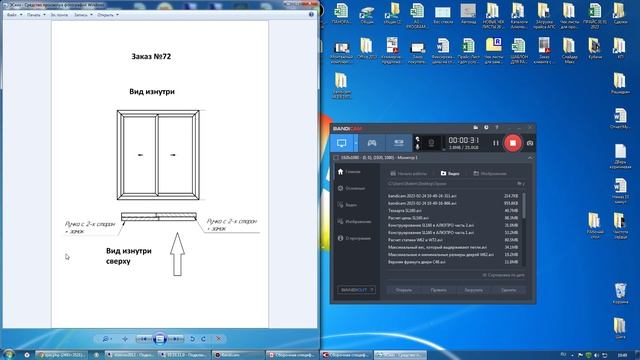Open the Image settings in Bandicam sidebar
The width and height of the screenshot is (640, 360).
(356, 222)
